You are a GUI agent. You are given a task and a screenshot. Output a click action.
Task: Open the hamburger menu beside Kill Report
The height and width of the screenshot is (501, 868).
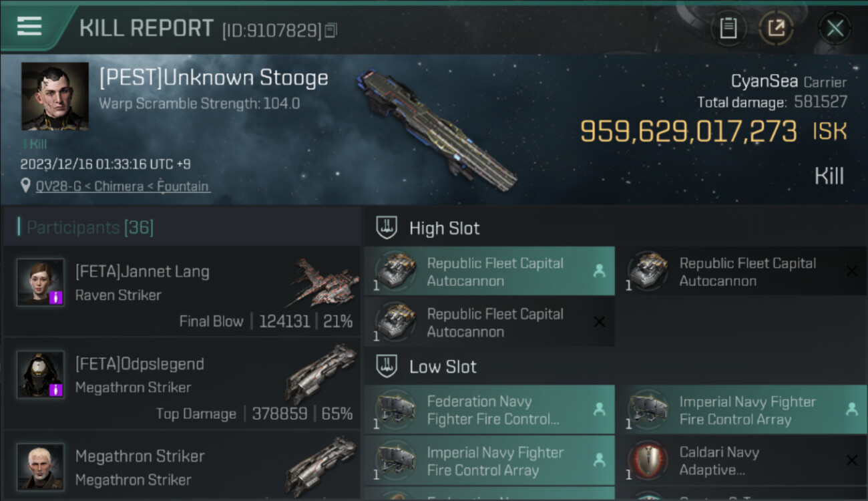pyautogui.click(x=29, y=27)
